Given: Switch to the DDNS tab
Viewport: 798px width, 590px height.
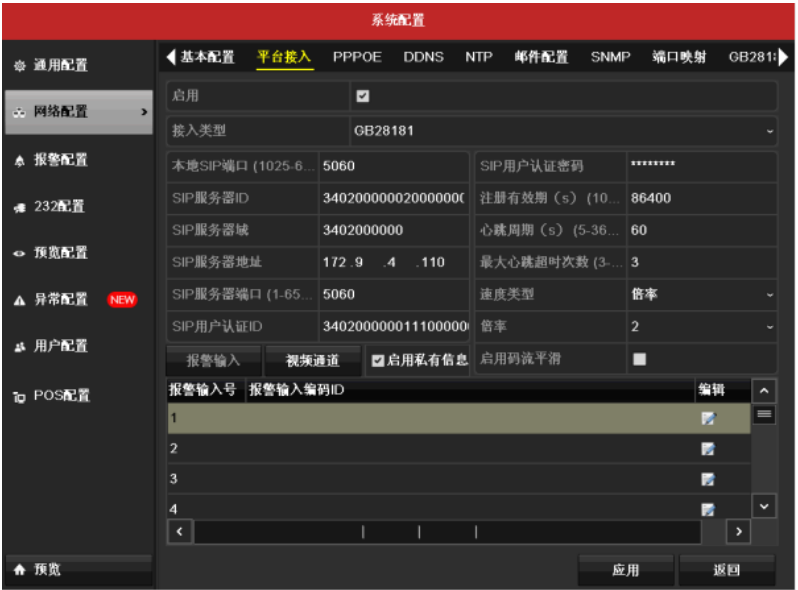Looking at the screenshot, I should 423,57.
